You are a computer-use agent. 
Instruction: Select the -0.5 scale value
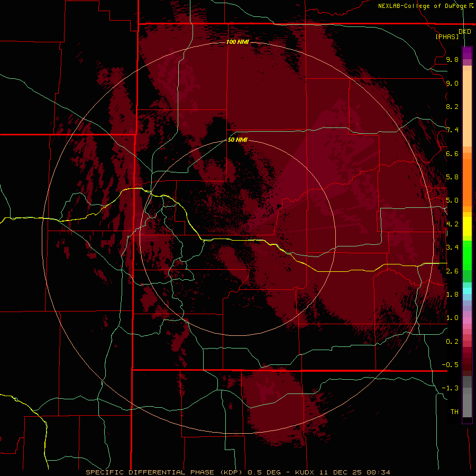coord(450,365)
